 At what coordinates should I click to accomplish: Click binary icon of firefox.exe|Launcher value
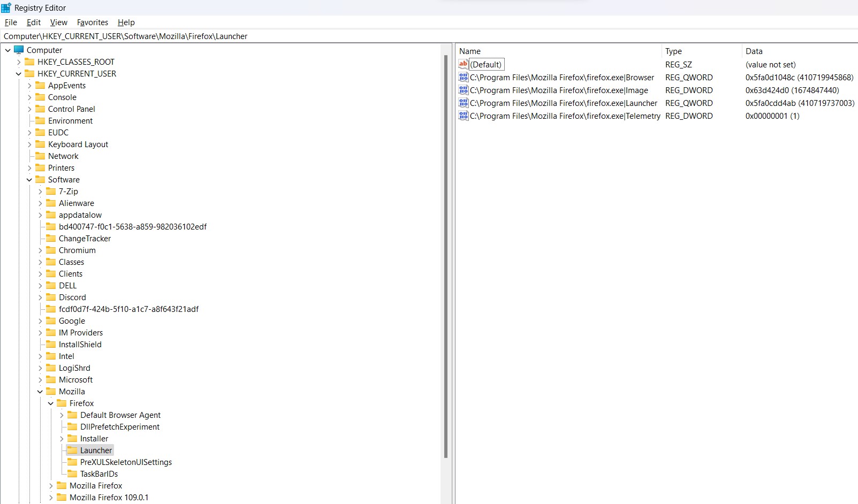[464, 103]
